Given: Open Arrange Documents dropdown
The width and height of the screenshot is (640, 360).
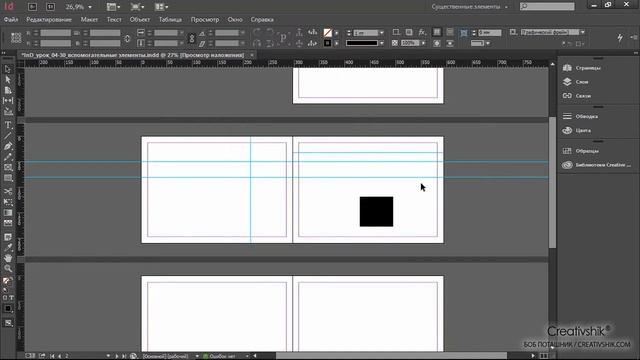Looking at the screenshot, I should [162, 7].
